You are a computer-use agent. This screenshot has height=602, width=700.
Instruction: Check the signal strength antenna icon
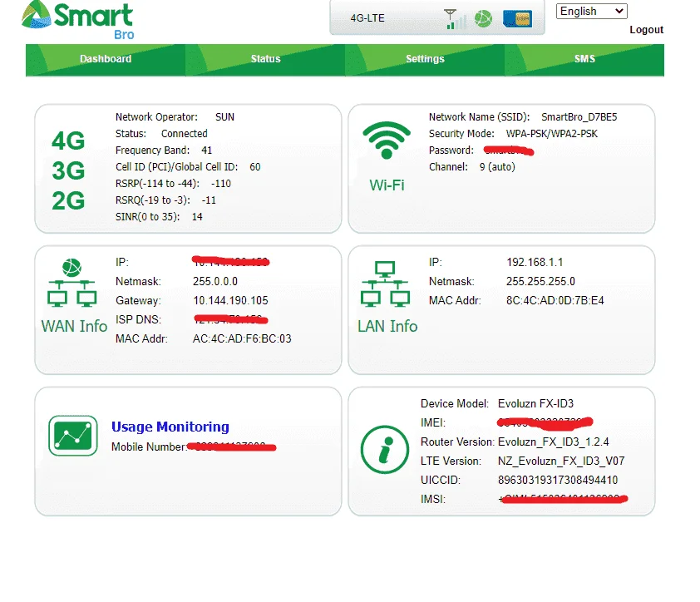click(456, 19)
